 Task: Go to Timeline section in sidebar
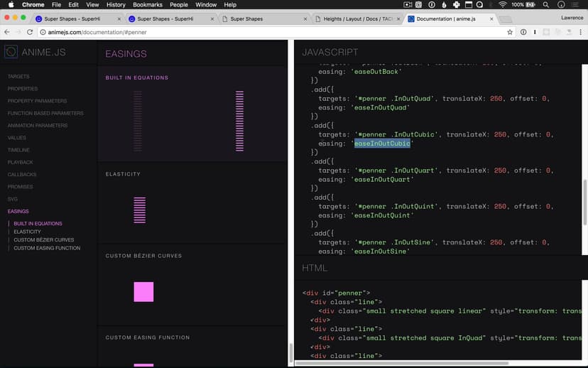click(18, 150)
